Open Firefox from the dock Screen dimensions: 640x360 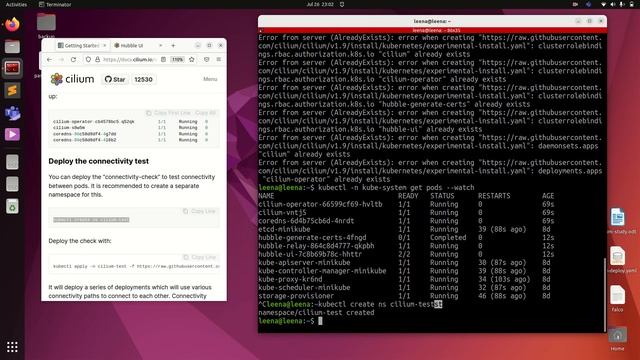tap(12, 24)
